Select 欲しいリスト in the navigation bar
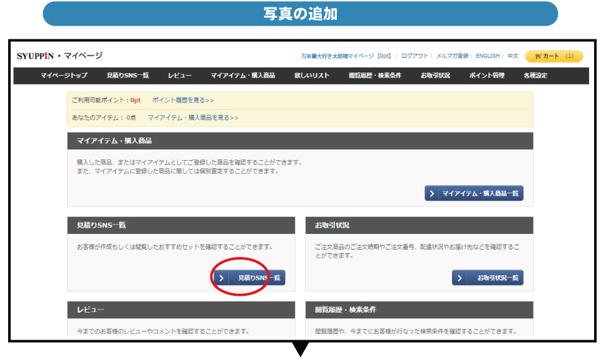This screenshot has width=601, height=364. pos(312,76)
